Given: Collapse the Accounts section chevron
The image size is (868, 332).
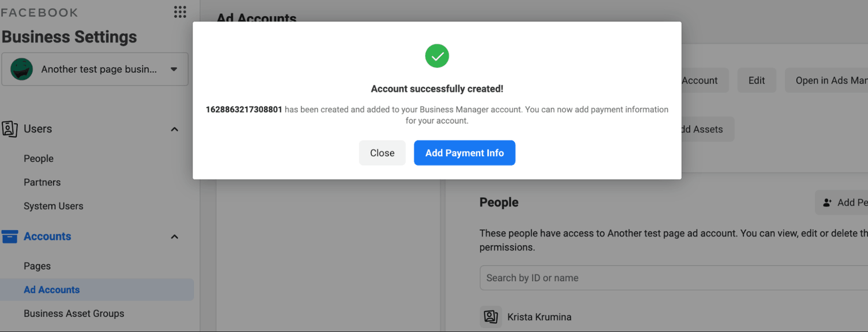Looking at the screenshot, I should pos(174,237).
